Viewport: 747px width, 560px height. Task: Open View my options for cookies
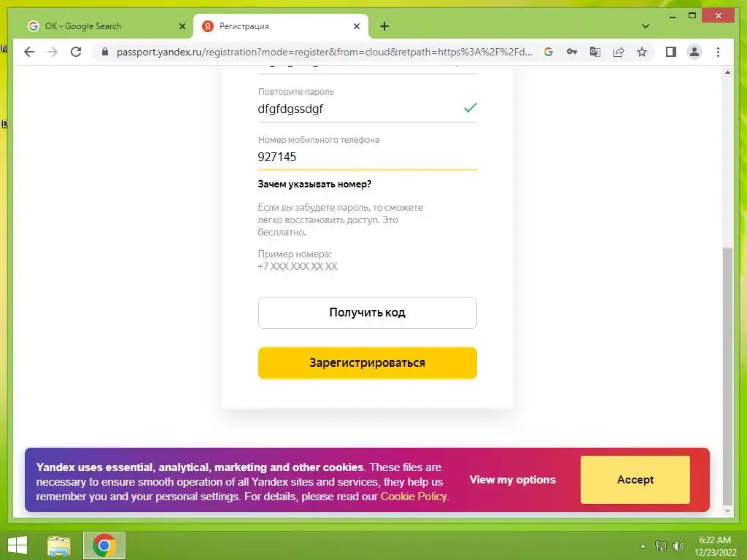pyautogui.click(x=513, y=480)
